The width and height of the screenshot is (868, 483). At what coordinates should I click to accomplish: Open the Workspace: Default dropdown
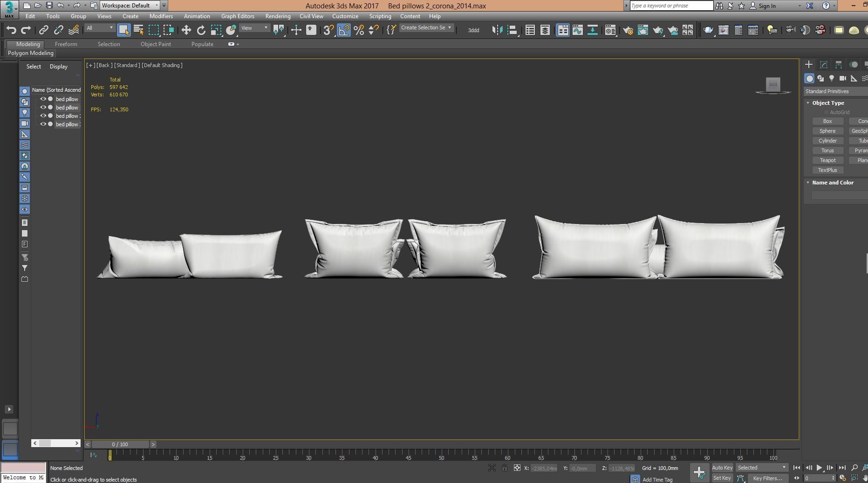pos(130,6)
